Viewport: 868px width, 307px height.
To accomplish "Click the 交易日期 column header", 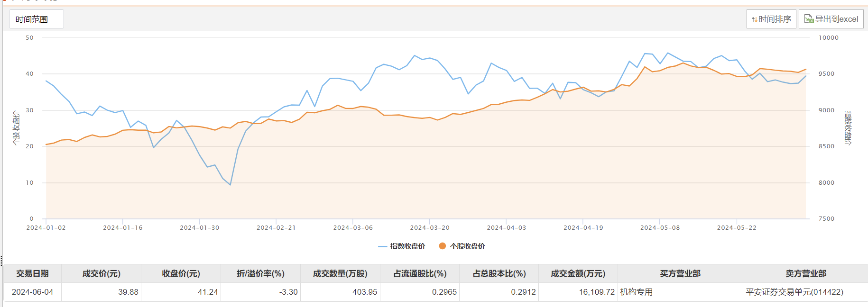I will [32, 274].
